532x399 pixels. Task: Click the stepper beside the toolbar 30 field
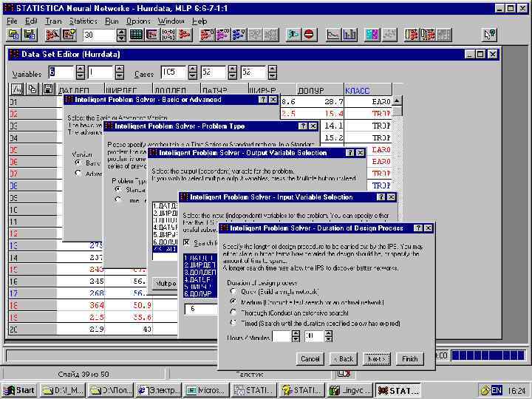coord(121,35)
